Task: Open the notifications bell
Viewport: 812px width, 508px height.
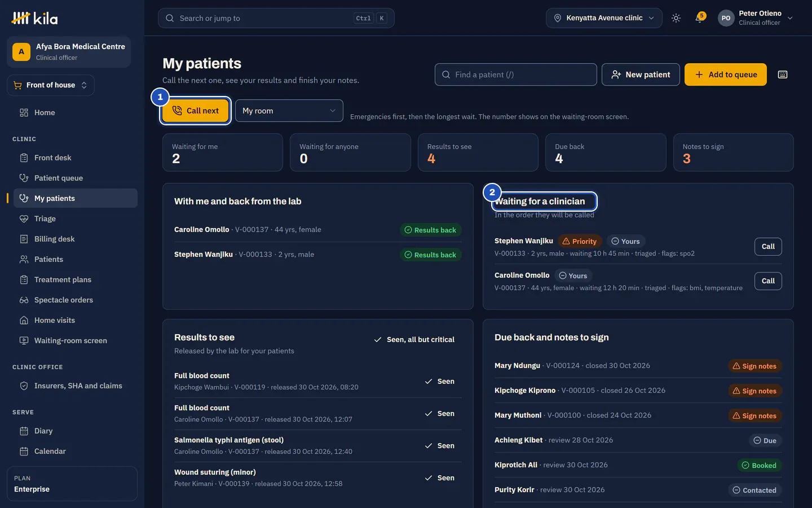Action: pyautogui.click(x=700, y=18)
